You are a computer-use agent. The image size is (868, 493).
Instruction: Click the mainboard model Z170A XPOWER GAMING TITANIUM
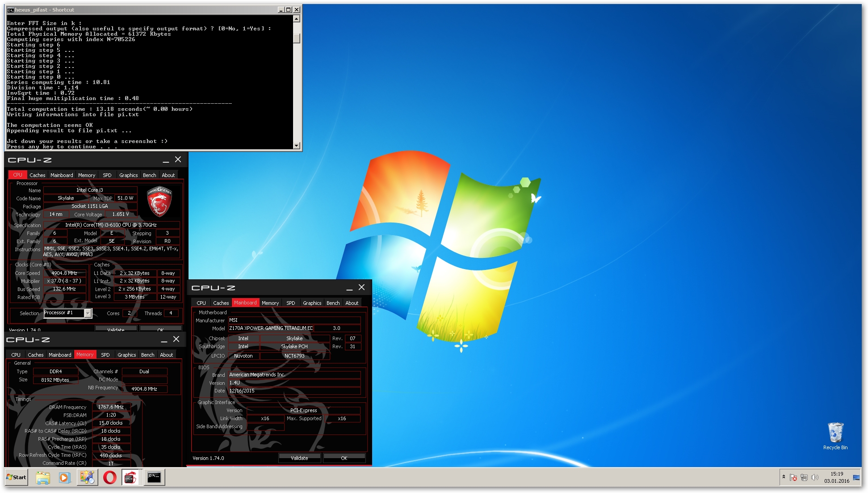(271, 328)
